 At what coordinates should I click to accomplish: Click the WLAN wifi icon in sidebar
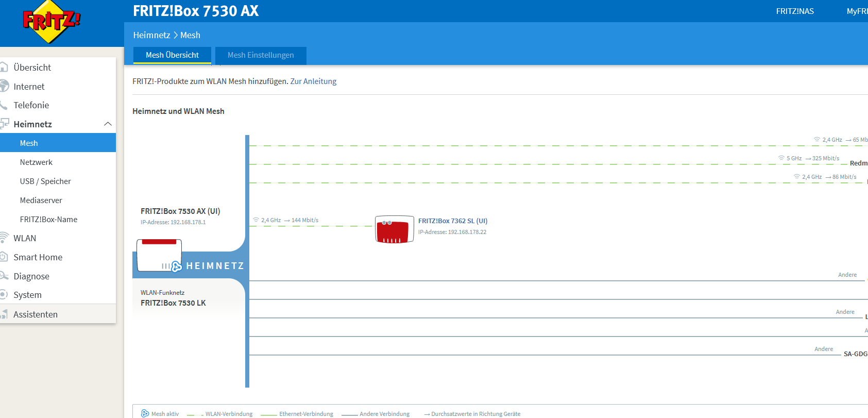coord(4,238)
